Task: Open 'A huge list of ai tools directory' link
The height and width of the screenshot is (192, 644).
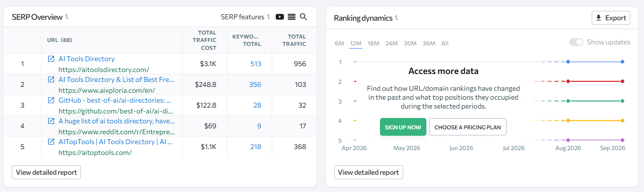Action: 116,121
